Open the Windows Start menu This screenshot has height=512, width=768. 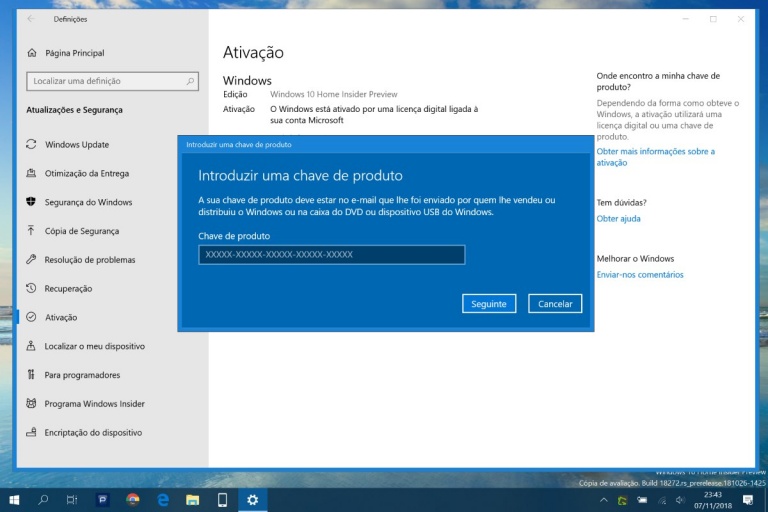pos(14,500)
